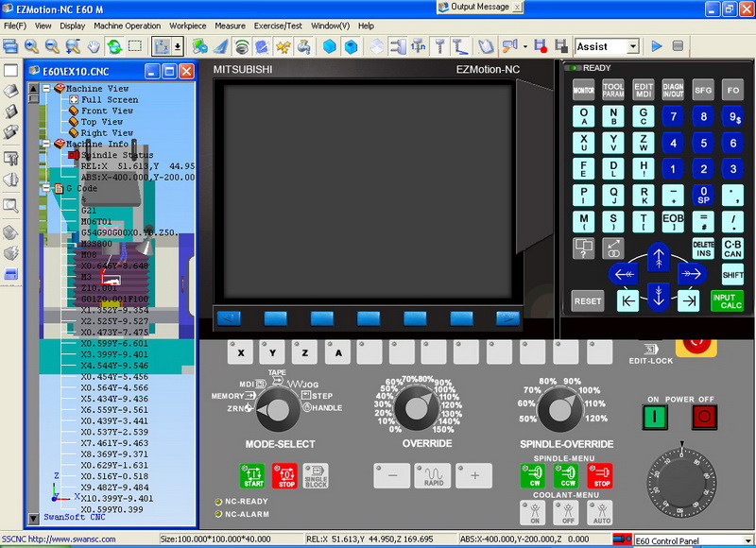Open the Assist dropdown list
The image size is (756, 548).
pos(632,46)
